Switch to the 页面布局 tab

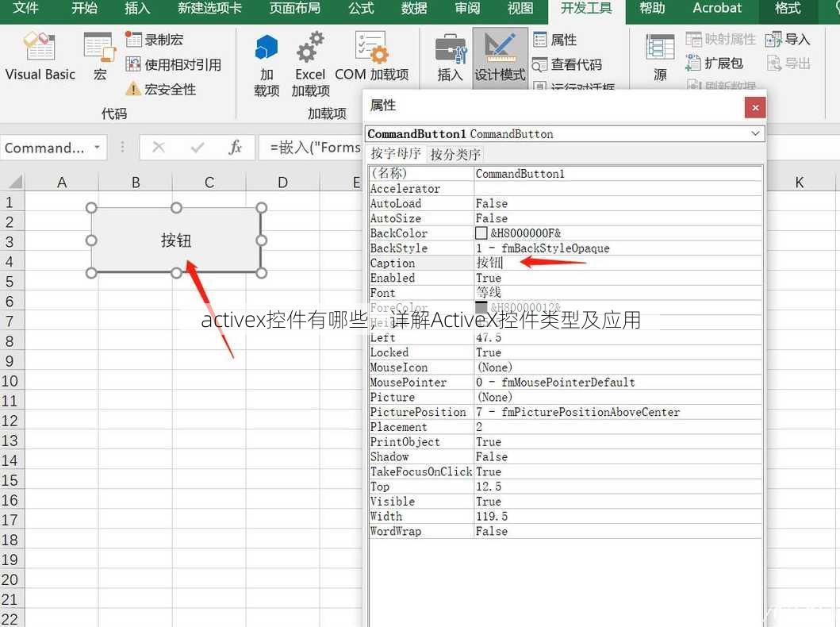pos(294,8)
